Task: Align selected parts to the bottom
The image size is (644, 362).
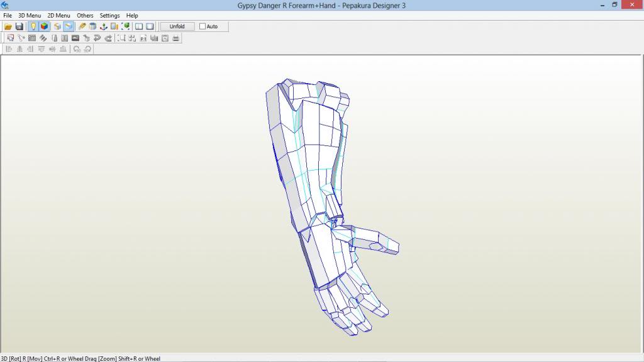Action: coord(63,49)
